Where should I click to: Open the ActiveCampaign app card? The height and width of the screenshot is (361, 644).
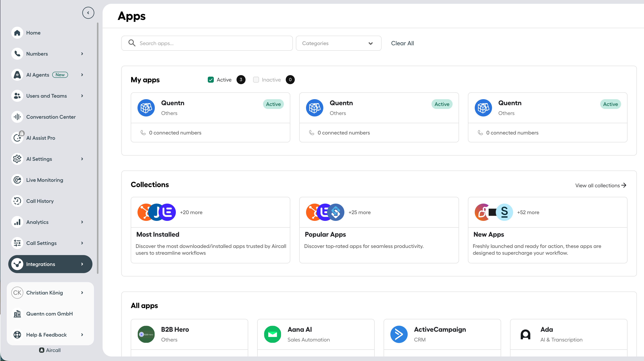(x=442, y=338)
